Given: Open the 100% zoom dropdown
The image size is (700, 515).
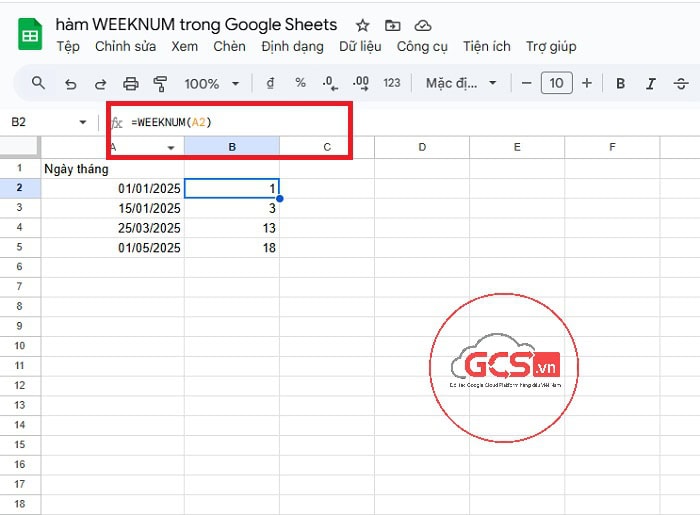Looking at the screenshot, I should click(212, 84).
